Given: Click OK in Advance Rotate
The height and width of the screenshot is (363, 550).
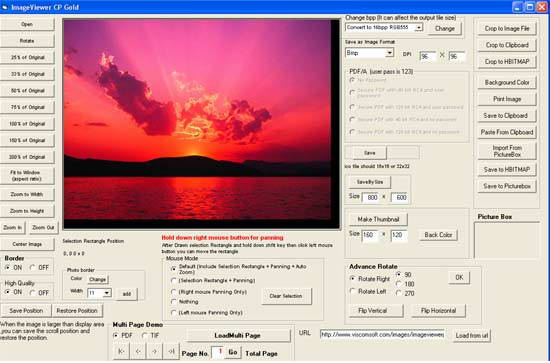Looking at the screenshot, I should pyautogui.click(x=459, y=277).
